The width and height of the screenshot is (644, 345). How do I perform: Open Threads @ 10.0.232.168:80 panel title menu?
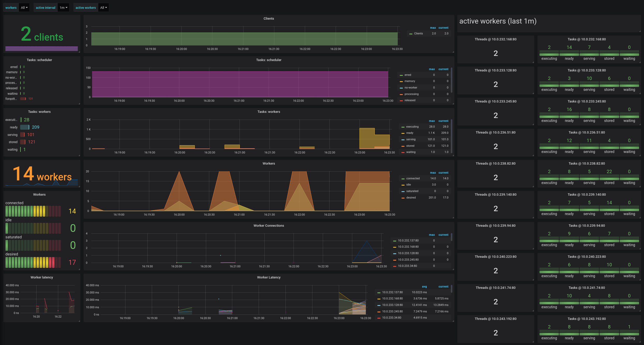click(495, 39)
